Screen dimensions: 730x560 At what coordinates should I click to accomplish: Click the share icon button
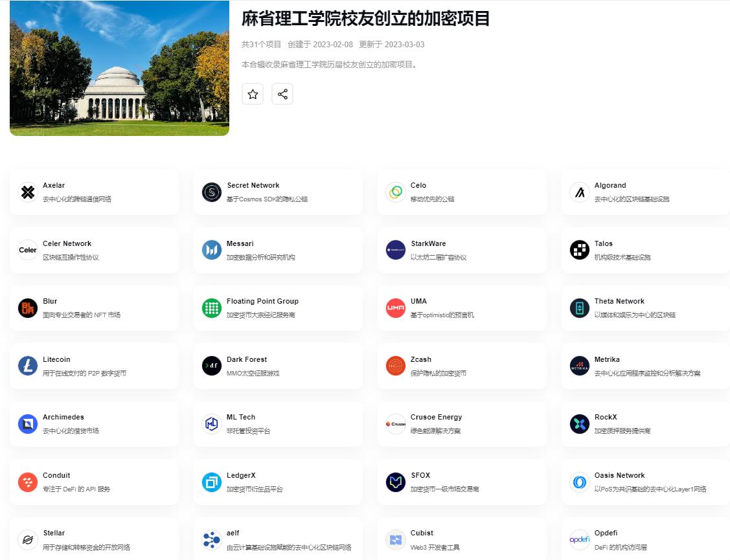(282, 94)
